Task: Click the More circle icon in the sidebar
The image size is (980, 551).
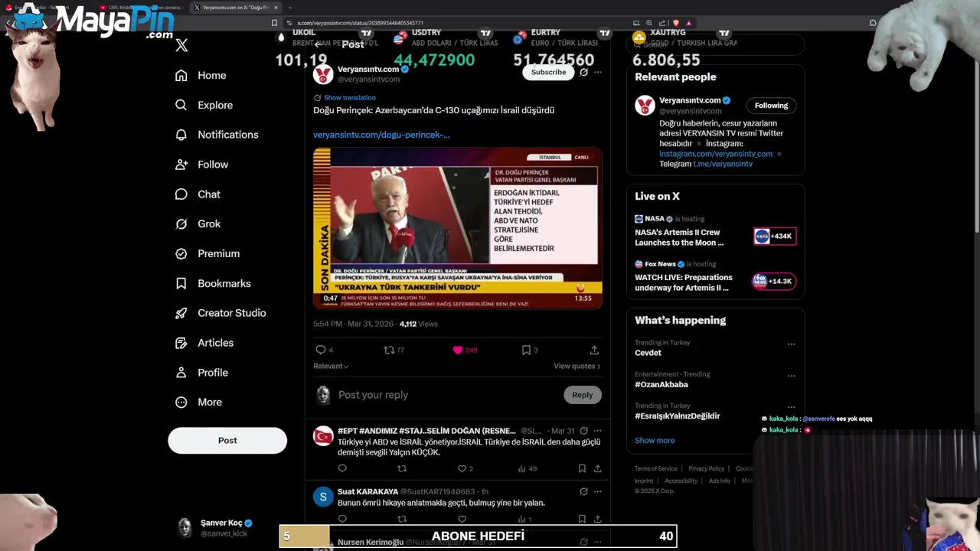Action: [x=181, y=402]
